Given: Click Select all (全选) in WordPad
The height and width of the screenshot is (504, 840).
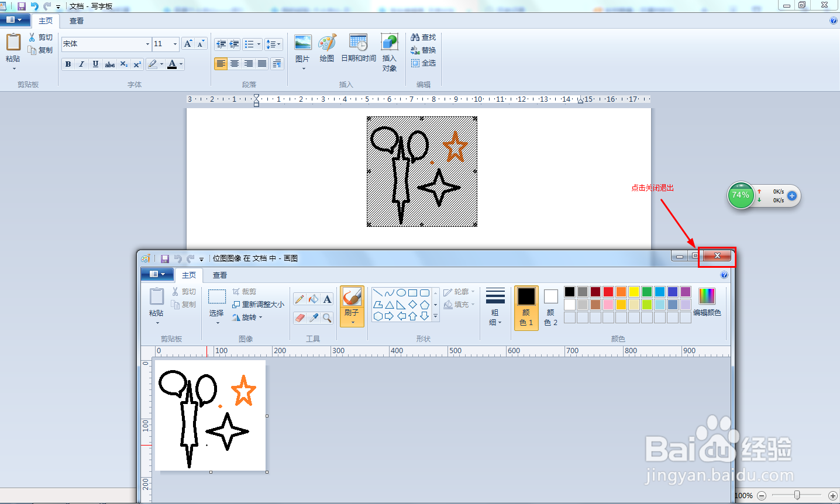Looking at the screenshot, I should pyautogui.click(x=424, y=63).
